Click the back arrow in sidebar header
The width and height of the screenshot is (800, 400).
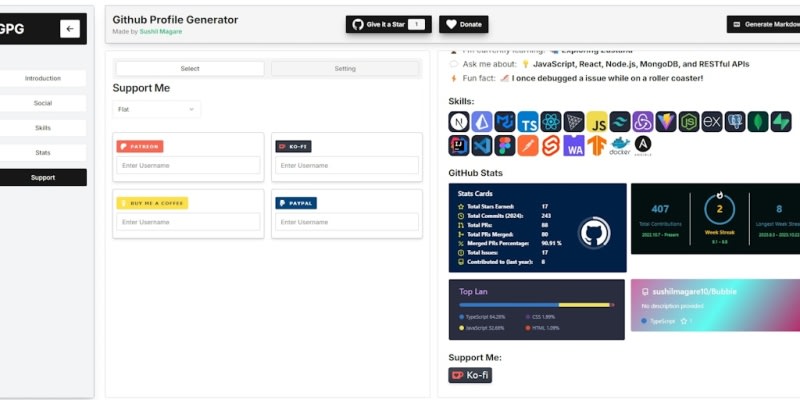pyautogui.click(x=70, y=29)
